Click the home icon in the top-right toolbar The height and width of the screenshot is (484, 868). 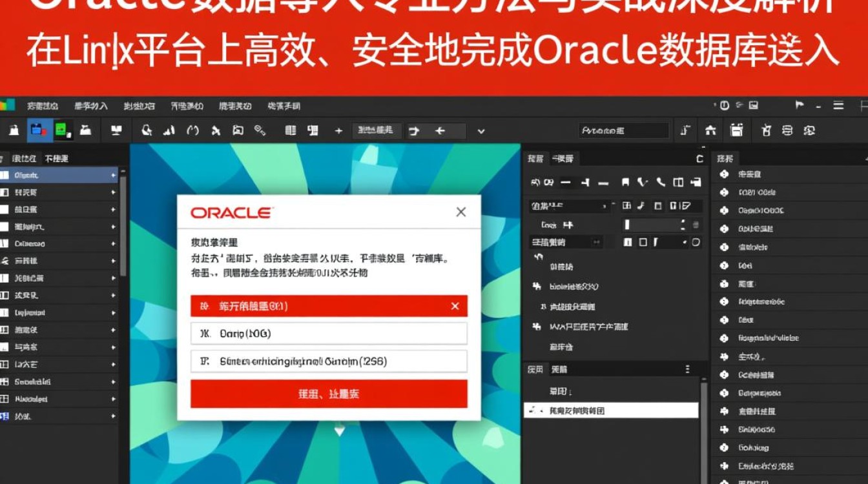click(712, 131)
